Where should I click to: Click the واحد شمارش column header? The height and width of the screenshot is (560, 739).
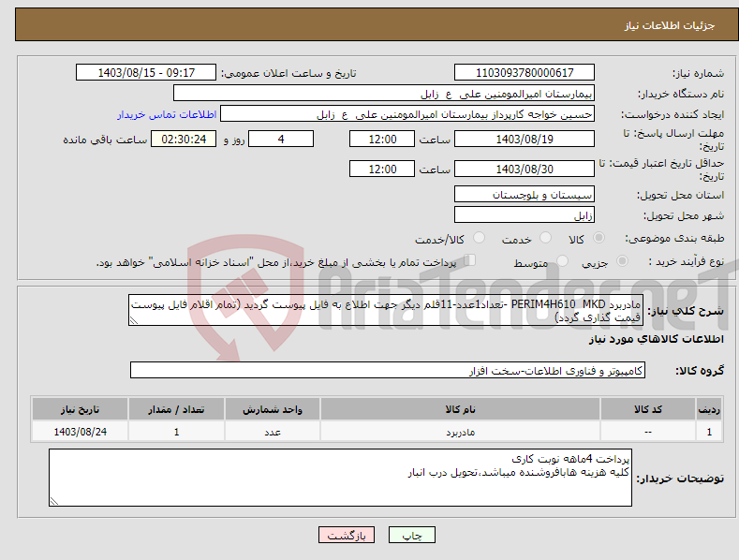pyautogui.click(x=273, y=409)
